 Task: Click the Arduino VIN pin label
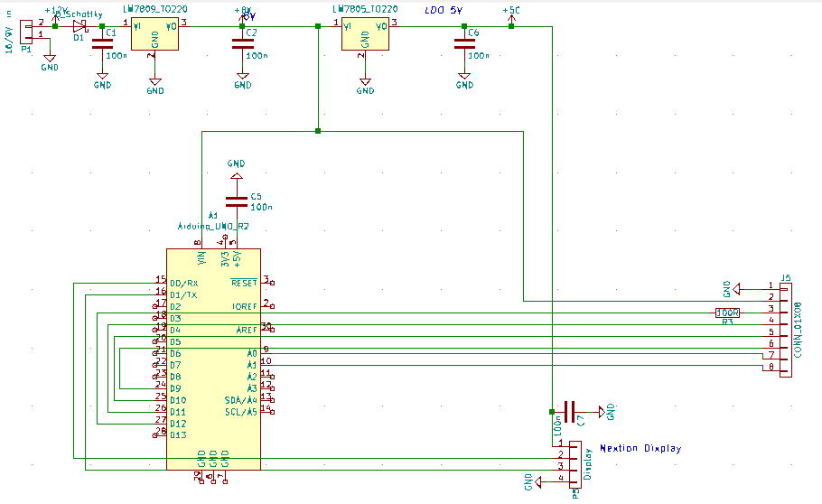tap(201, 257)
